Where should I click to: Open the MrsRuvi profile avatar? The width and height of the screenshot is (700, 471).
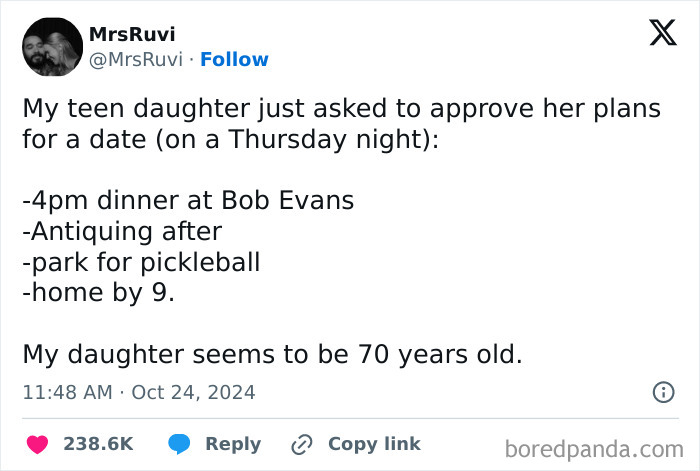52,48
